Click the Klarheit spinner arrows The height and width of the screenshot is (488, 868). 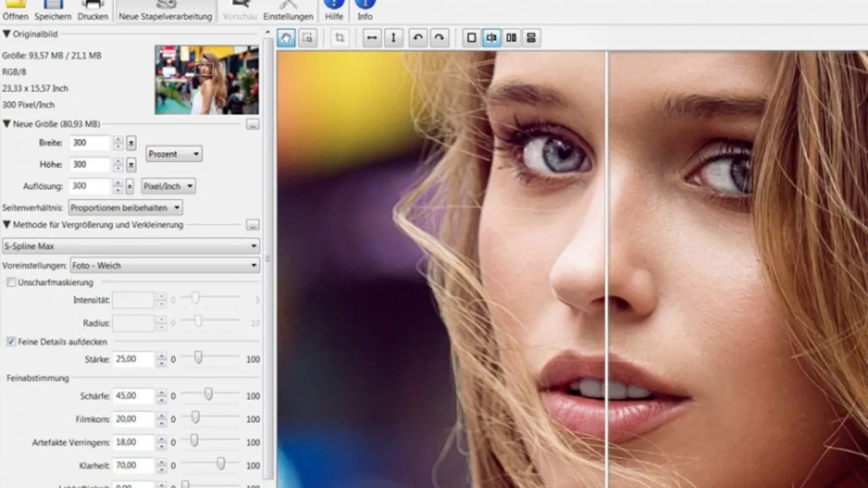161,465
